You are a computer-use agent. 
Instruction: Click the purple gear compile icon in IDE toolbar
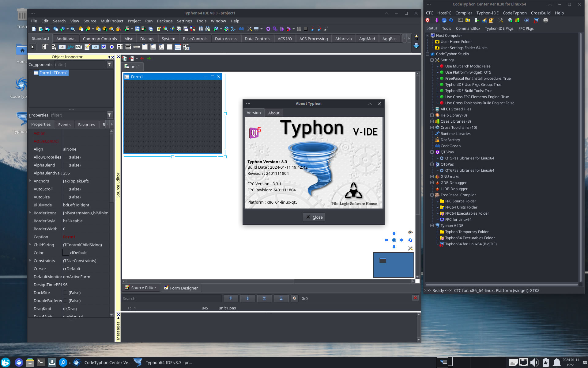pos(268,29)
